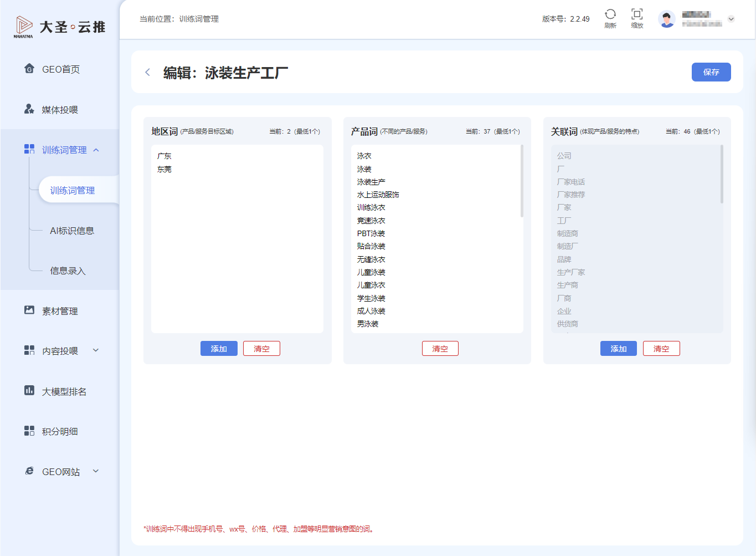Select 供货商 in 关联词 list
The height and width of the screenshot is (556, 756).
pyautogui.click(x=568, y=324)
